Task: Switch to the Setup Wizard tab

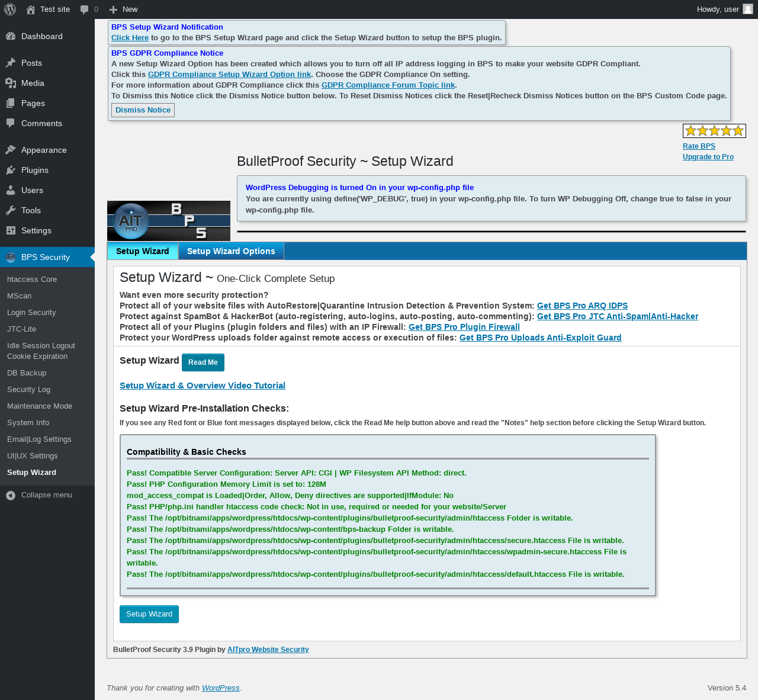Action: point(143,251)
